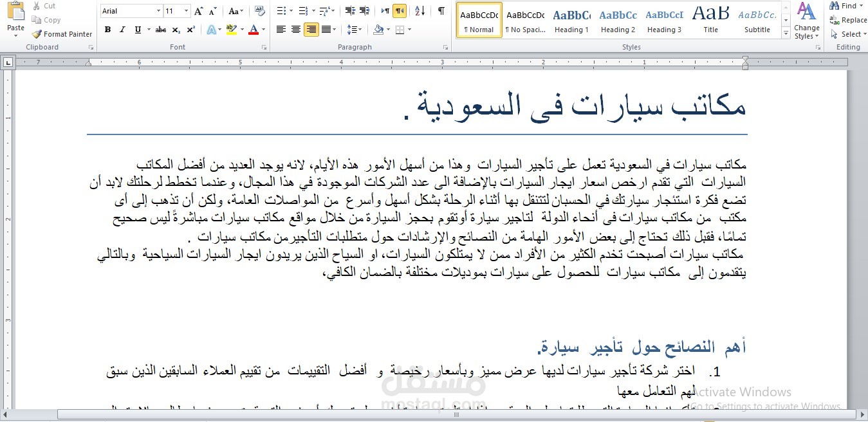Apply the red font color

pyautogui.click(x=254, y=30)
